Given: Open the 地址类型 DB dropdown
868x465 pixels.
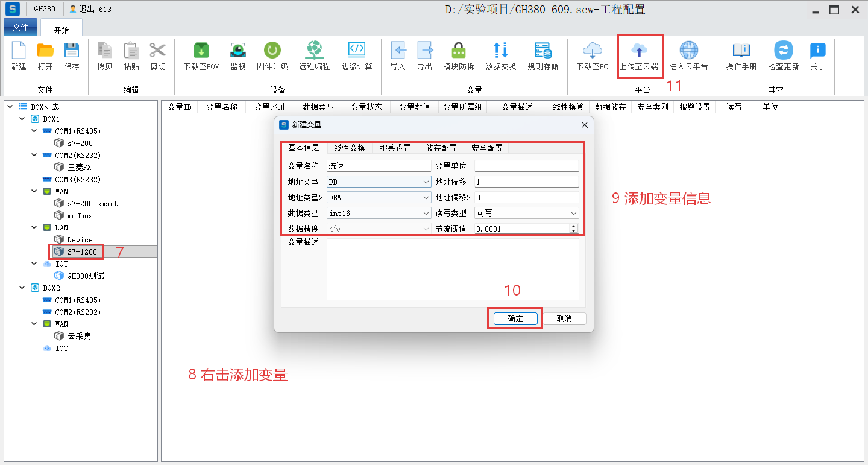Looking at the screenshot, I should (x=379, y=182).
